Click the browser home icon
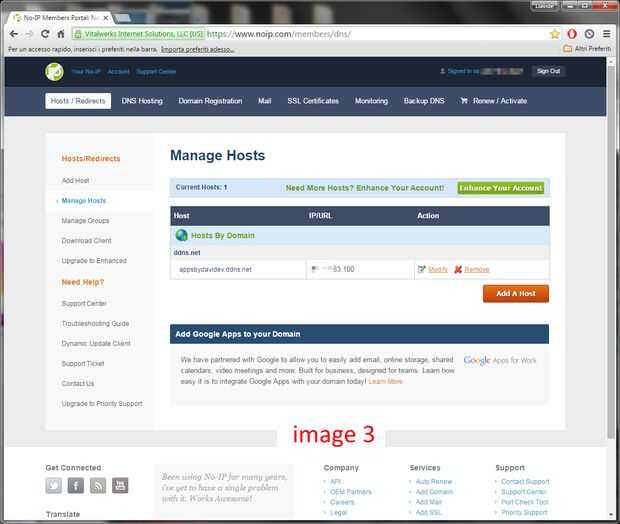620x524 pixels. coord(61,34)
